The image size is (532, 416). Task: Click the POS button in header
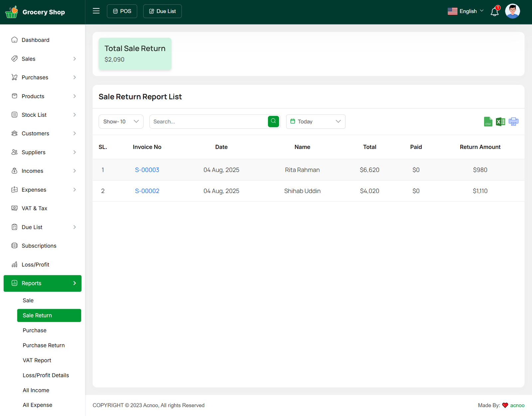click(122, 11)
